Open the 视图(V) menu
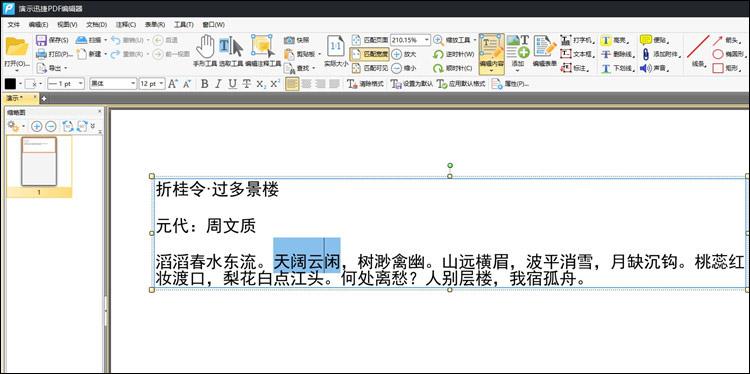The height and width of the screenshot is (374, 750). pos(67,25)
